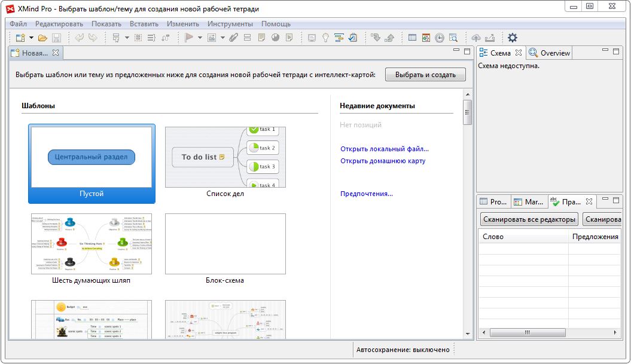Select the Шесть думающих шляп template
This screenshot has width=631, height=364.
click(92, 244)
